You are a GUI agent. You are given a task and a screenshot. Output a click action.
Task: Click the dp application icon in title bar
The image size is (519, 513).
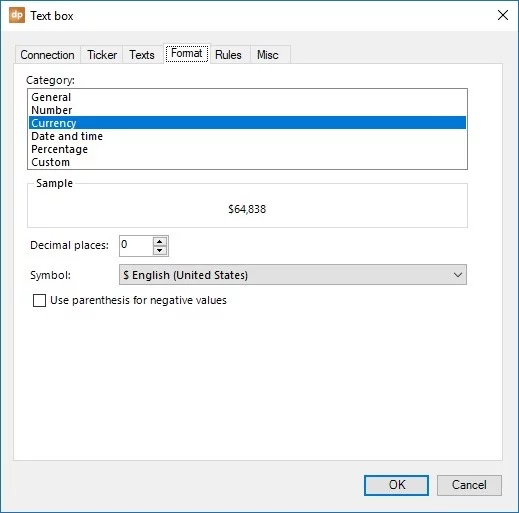pyautogui.click(x=17, y=15)
